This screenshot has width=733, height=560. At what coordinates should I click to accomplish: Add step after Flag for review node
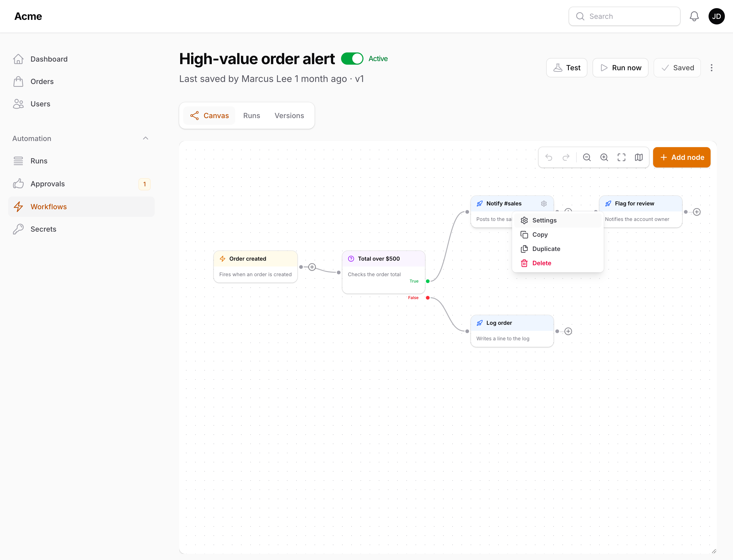pos(697,212)
